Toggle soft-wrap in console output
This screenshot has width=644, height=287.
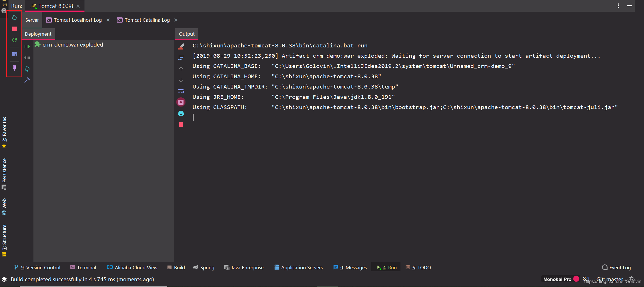pos(181,91)
